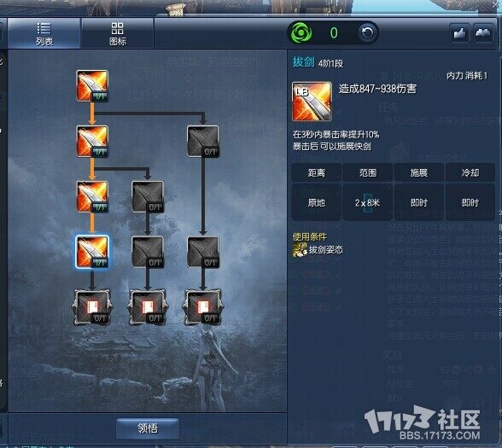
Task: Select the locked middle-column skill node in third row
Action: coord(148,196)
